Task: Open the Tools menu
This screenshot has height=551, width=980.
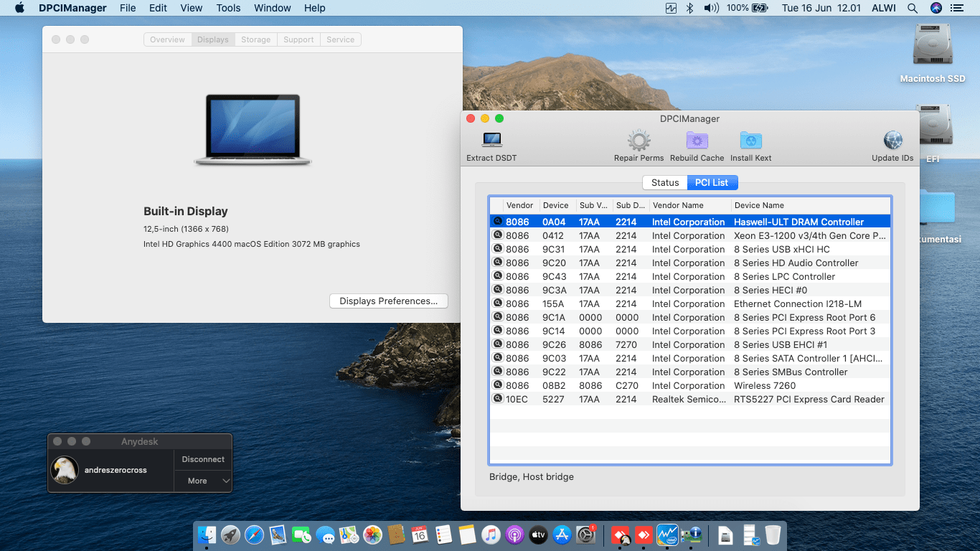Action: (x=228, y=8)
